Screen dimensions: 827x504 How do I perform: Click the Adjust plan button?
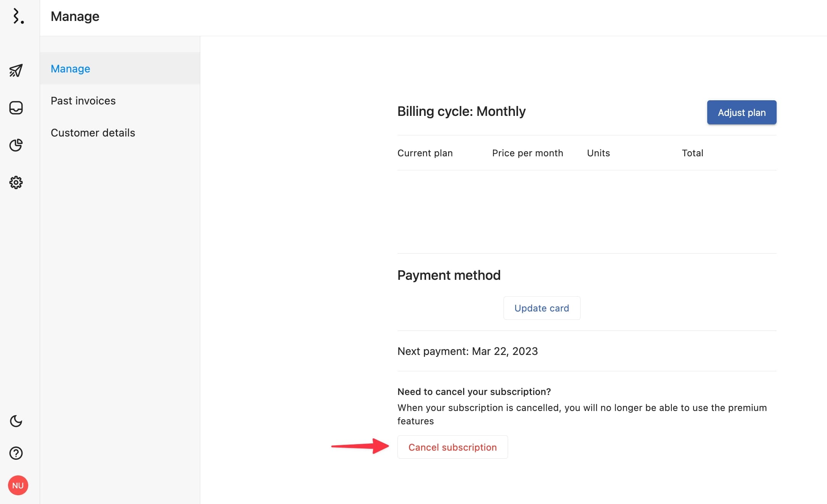point(741,112)
